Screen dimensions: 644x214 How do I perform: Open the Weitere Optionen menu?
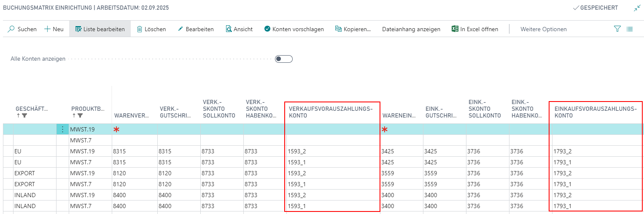[543, 29]
